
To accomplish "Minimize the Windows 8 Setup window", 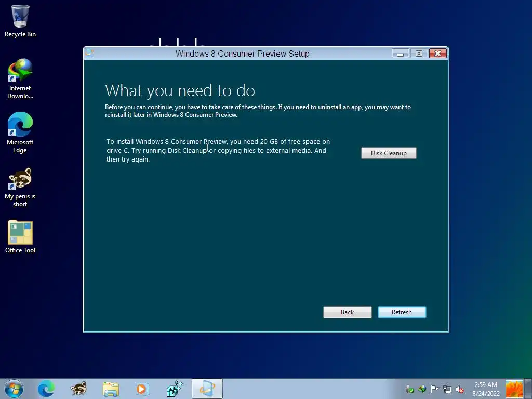I will [x=401, y=54].
